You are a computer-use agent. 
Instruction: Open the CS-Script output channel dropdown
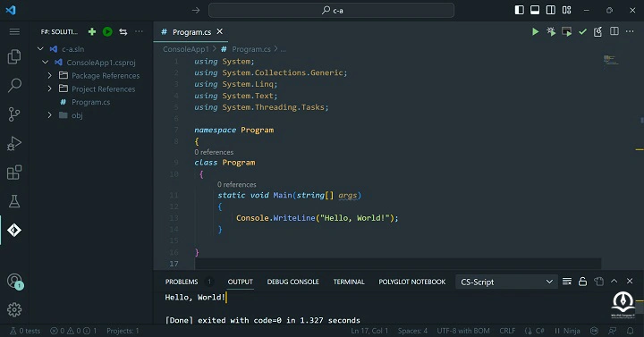506,282
